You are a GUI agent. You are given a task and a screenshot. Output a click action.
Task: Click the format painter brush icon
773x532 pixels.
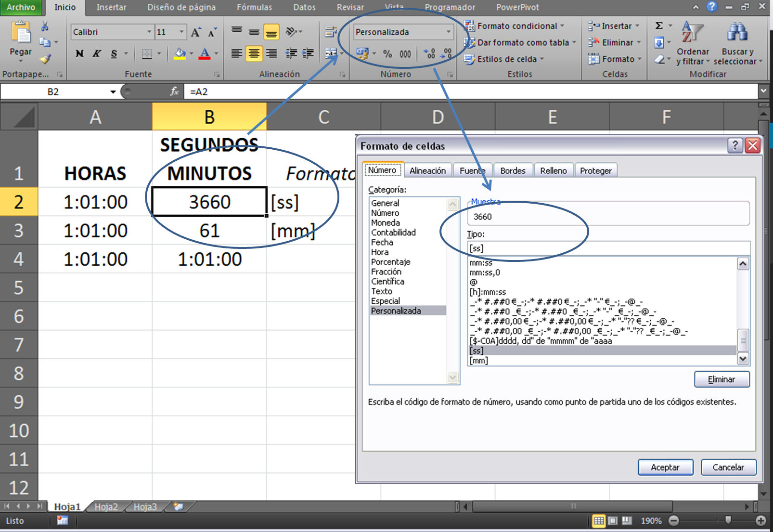[45, 60]
